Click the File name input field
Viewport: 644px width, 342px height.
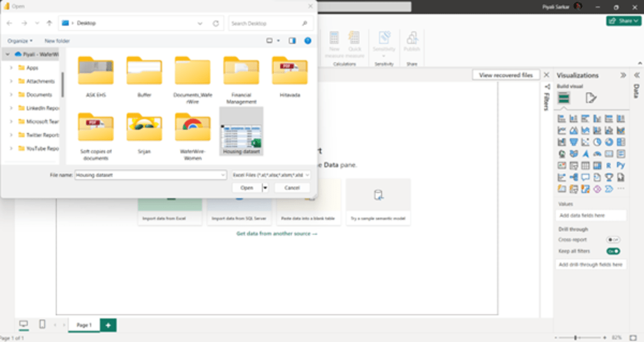pos(147,175)
